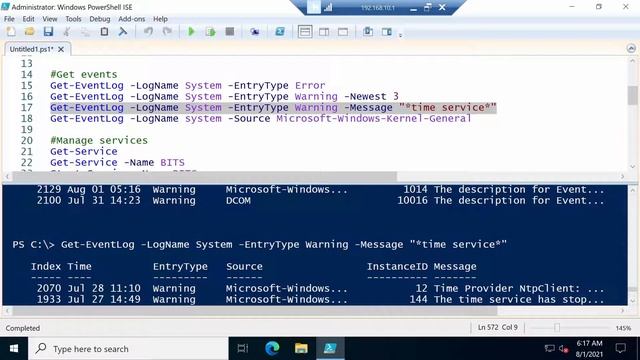
Task: Click 'Get-Service' on line 21
Action: (x=84, y=151)
